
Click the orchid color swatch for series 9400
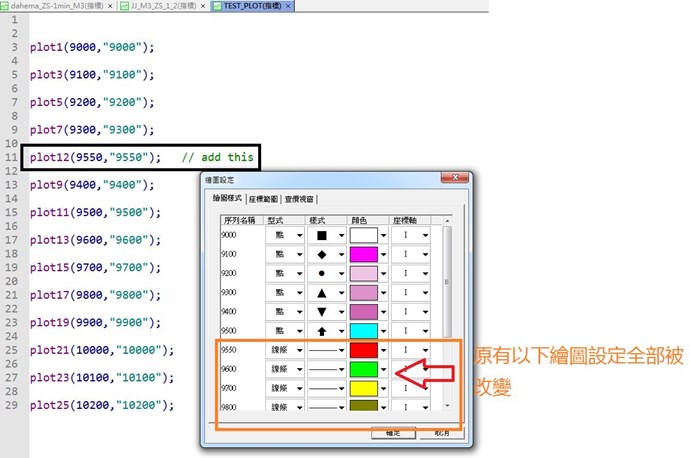pos(364,312)
